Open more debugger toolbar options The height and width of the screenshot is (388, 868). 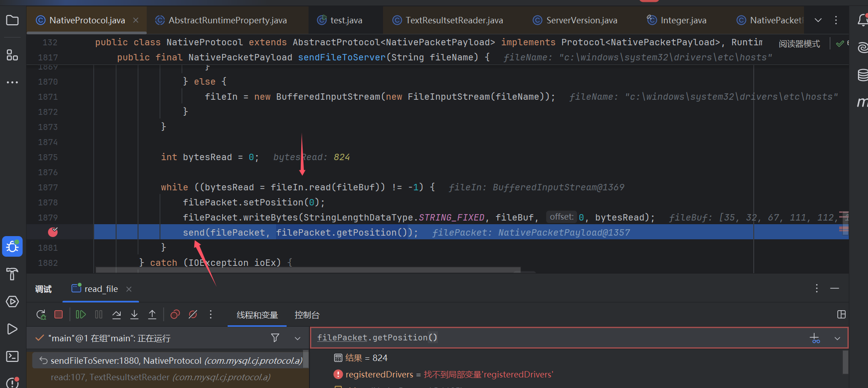(211, 314)
